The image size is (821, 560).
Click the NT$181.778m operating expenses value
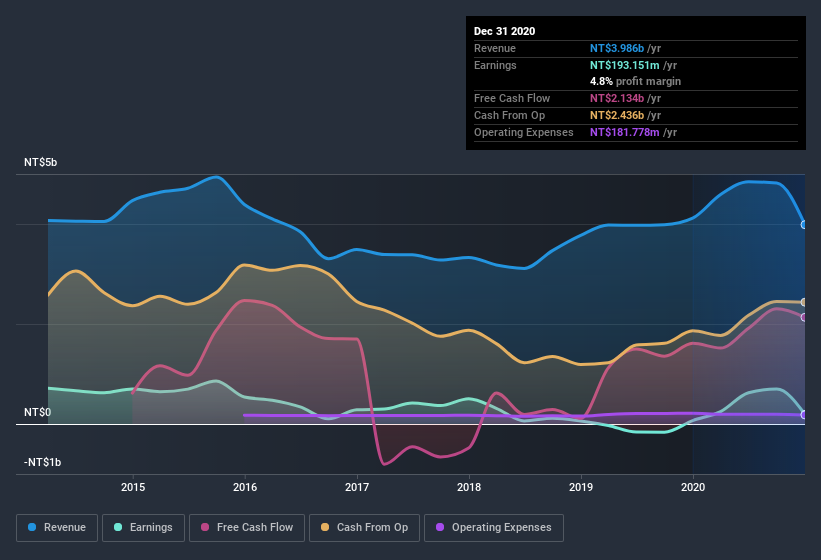pos(625,132)
